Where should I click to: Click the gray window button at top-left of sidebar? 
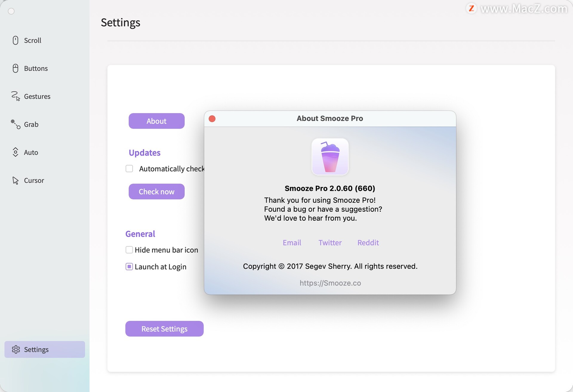pos(11,11)
